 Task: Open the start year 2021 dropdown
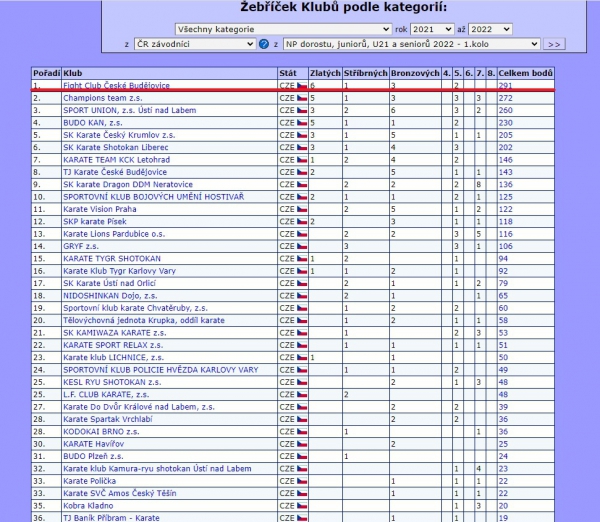tap(432, 29)
